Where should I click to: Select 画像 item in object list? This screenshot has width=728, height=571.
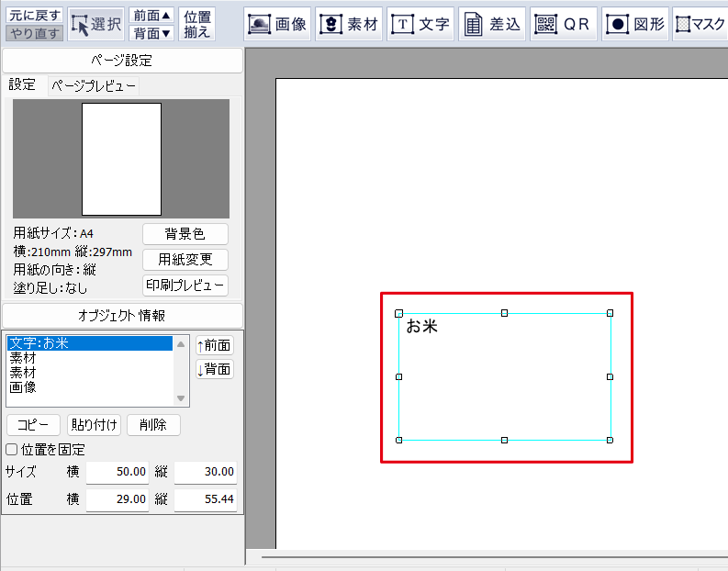[23, 388]
